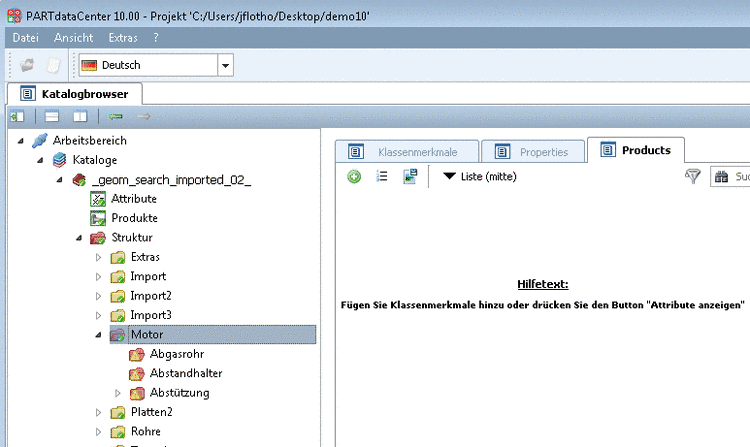The height and width of the screenshot is (447, 750).
Task: Click the green back arrow
Action: [115, 116]
